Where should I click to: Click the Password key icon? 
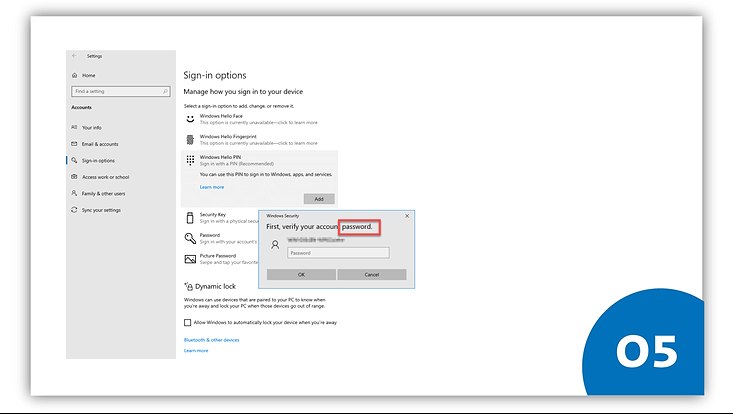pos(189,238)
